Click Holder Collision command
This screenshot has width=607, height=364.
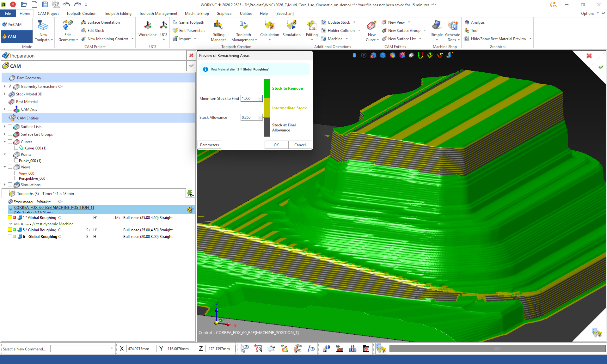tap(338, 31)
